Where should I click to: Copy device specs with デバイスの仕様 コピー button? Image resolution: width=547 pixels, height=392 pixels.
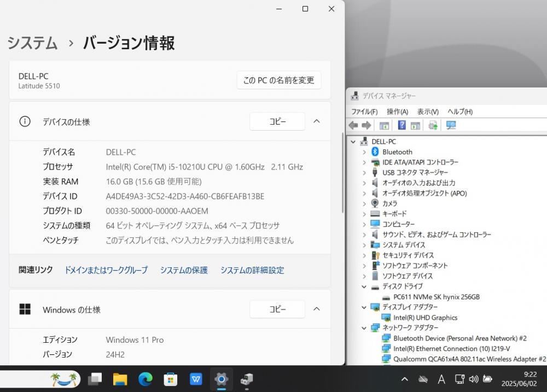pos(277,121)
